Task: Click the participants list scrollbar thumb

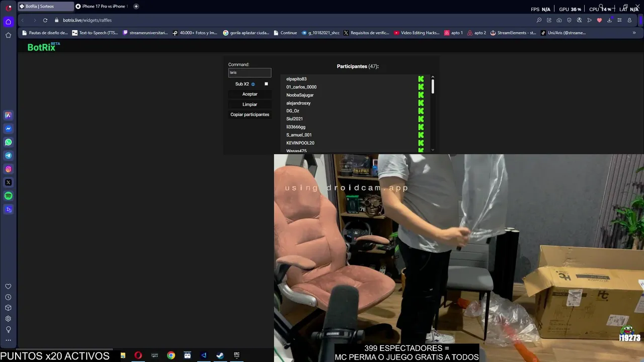Action: pyautogui.click(x=433, y=86)
